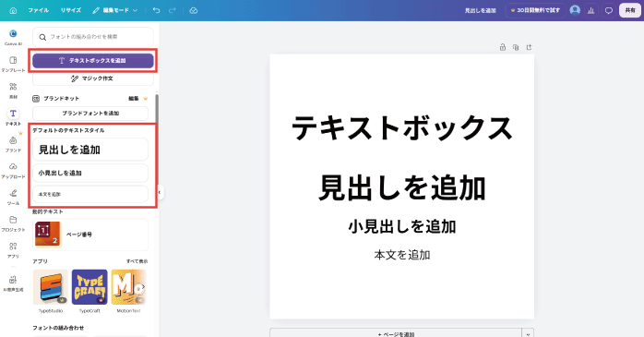The image size is (644, 337).
Task: Open the アプリ sidebar tab
Action: coord(13,250)
